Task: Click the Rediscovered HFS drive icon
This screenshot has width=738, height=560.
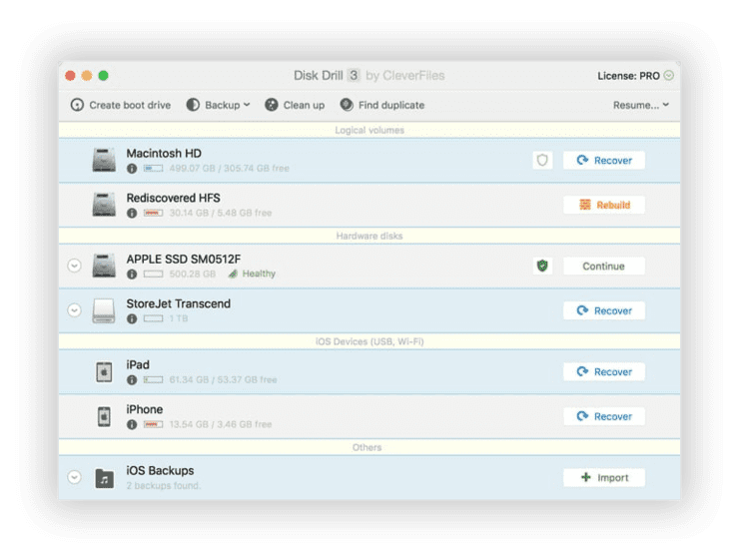Action: click(104, 205)
